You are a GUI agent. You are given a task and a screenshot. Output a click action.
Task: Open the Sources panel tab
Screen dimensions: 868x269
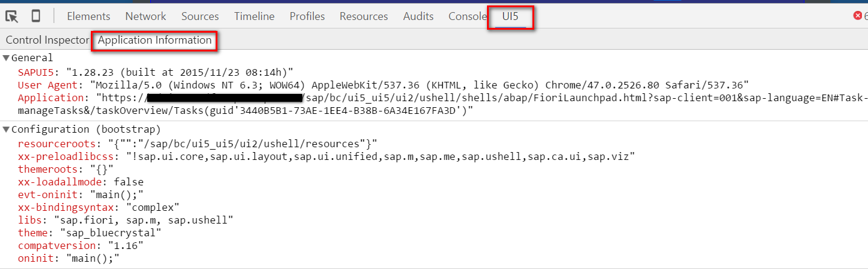tap(200, 16)
